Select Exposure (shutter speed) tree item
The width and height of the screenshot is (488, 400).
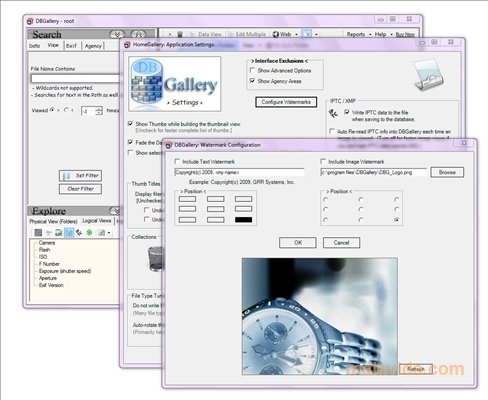pos(65,271)
